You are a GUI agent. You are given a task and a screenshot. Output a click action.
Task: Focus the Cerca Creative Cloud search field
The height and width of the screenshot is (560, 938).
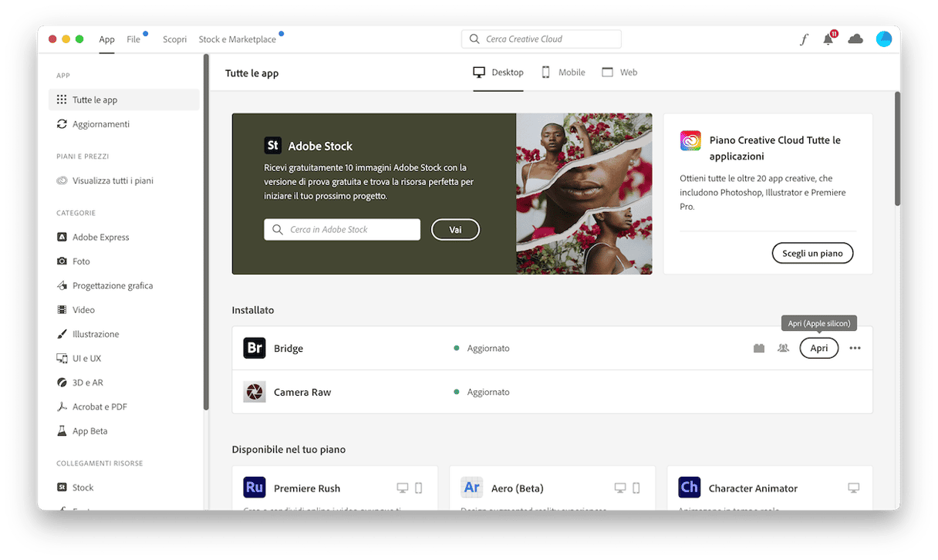point(542,39)
